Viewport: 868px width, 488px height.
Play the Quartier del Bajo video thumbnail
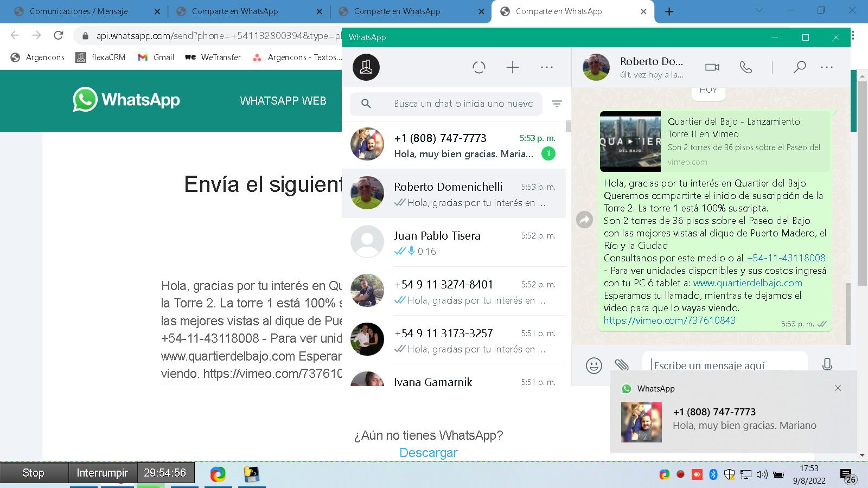point(630,142)
